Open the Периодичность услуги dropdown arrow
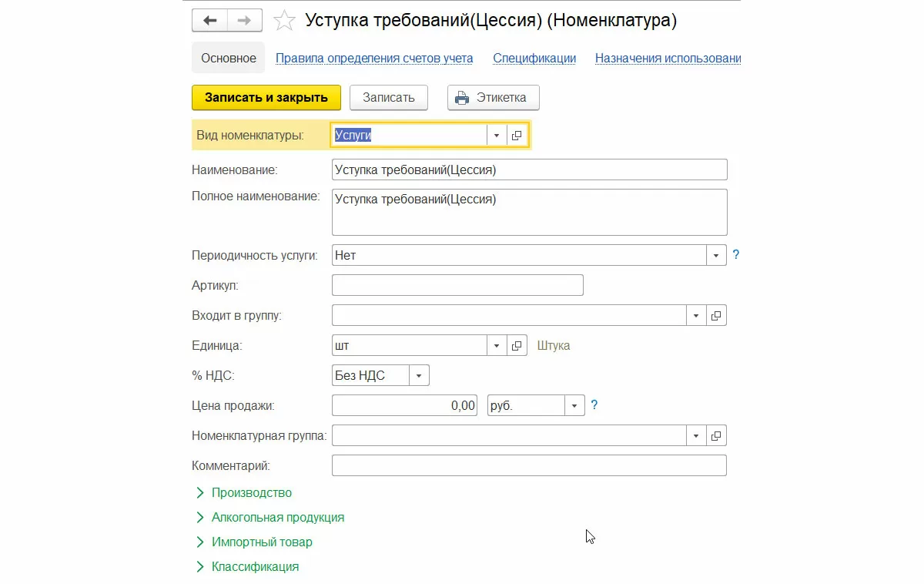 (717, 255)
